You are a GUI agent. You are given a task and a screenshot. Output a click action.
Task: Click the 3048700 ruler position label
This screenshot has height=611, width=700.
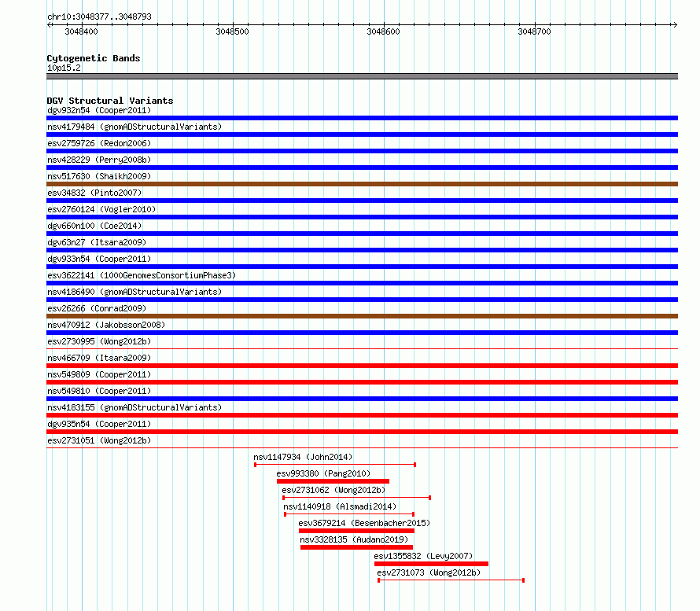tap(534, 31)
